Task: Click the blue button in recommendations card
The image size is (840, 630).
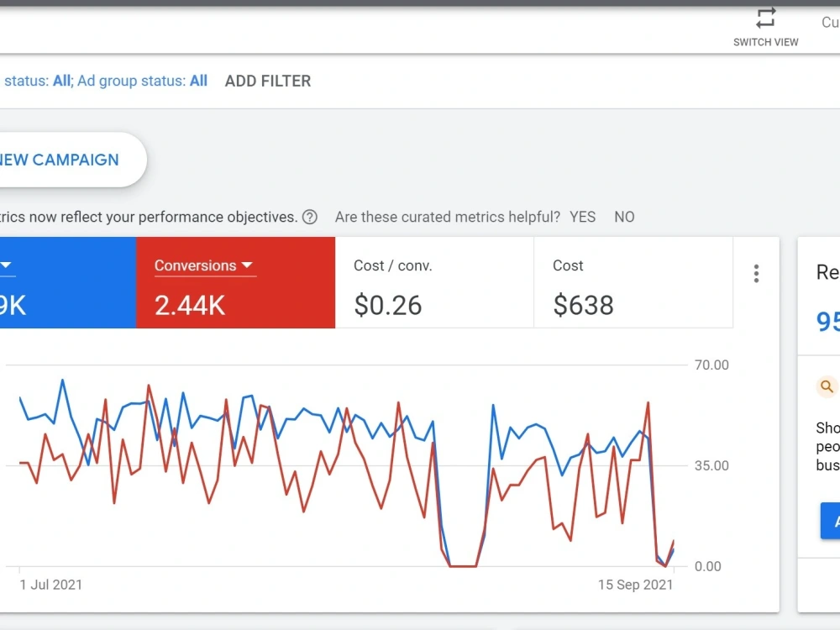Action: click(830, 521)
